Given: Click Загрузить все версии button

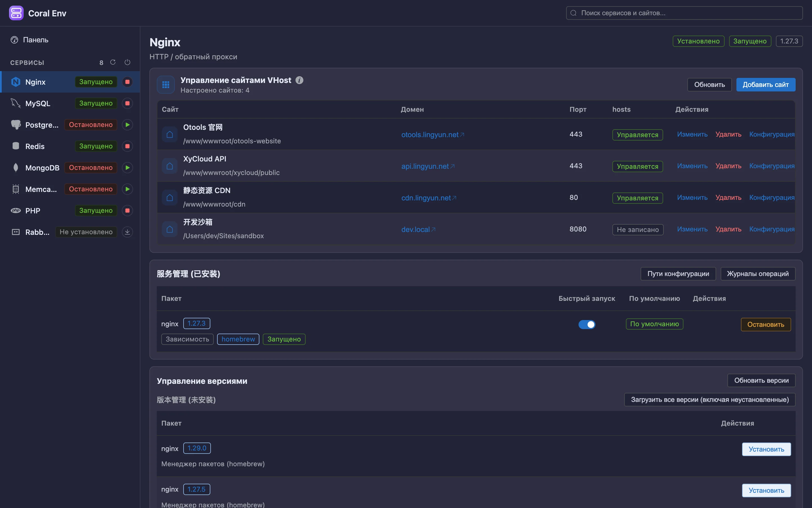Looking at the screenshot, I should (x=710, y=400).
